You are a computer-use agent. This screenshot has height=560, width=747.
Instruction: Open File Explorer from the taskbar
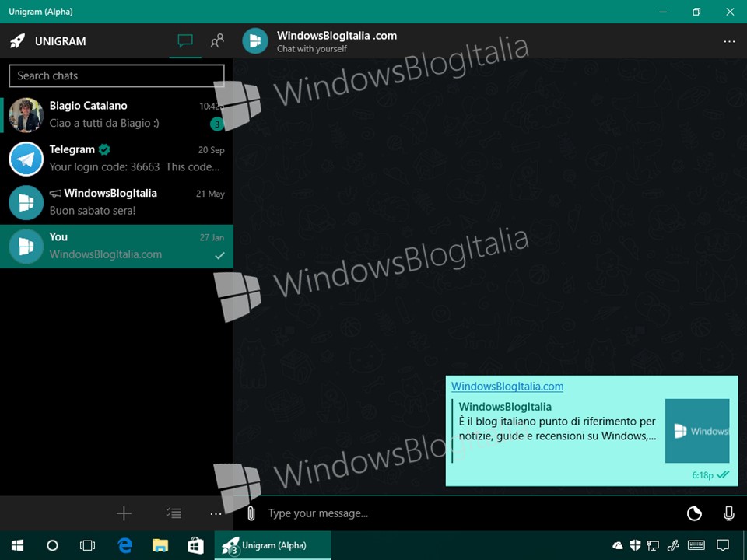(x=160, y=545)
